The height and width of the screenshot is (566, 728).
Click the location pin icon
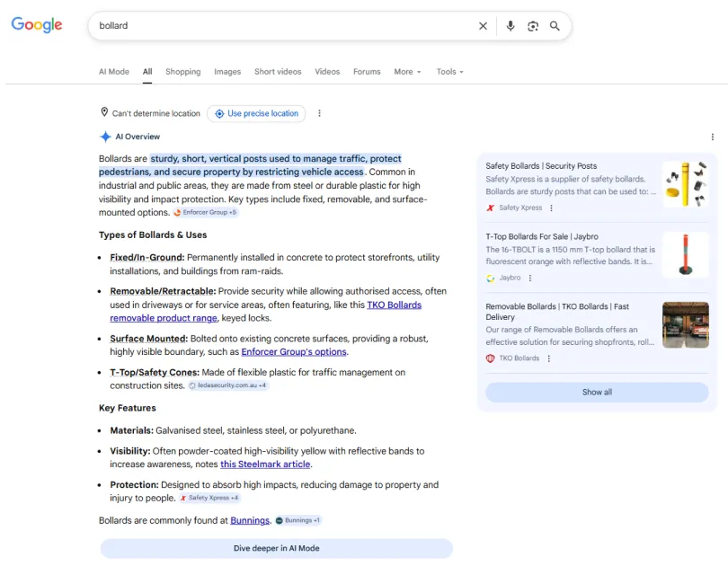[x=104, y=112]
